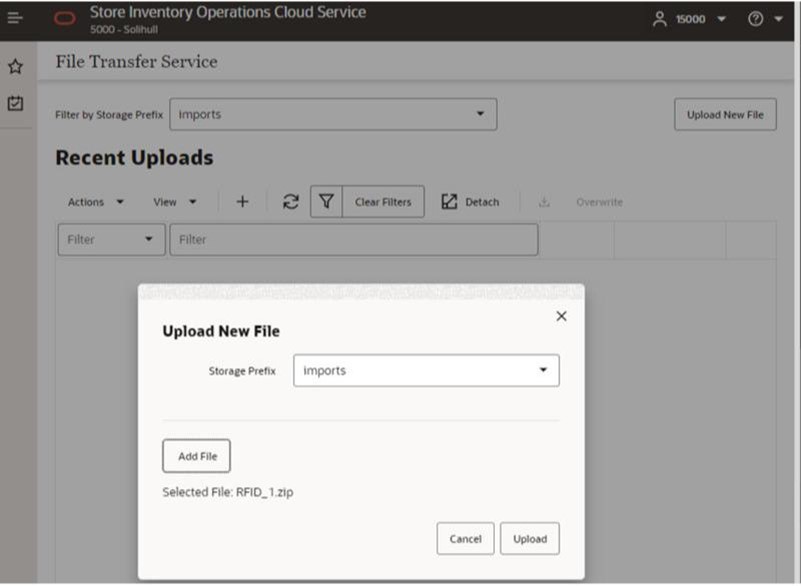This screenshot has height=586, width=801.
Task: Refresh the Recent Uploads table
Action: (291, 202)
